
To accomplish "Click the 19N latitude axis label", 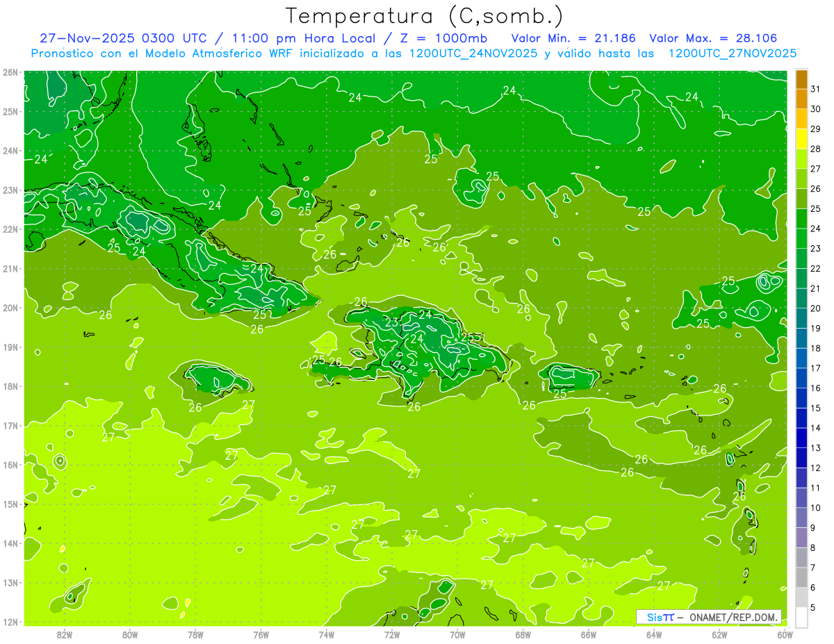I will [x=10, y=347].
